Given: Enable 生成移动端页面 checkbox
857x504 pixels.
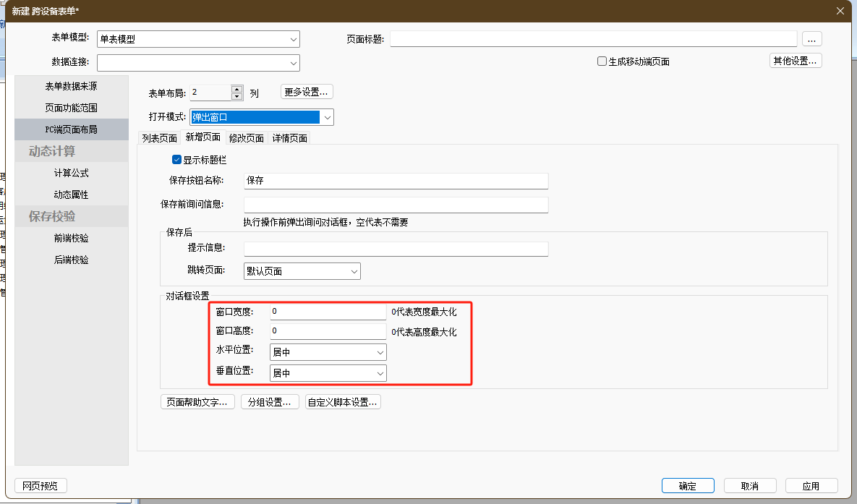Looking at the screenshot, I should pyautogui.click(x=602, y=61).
